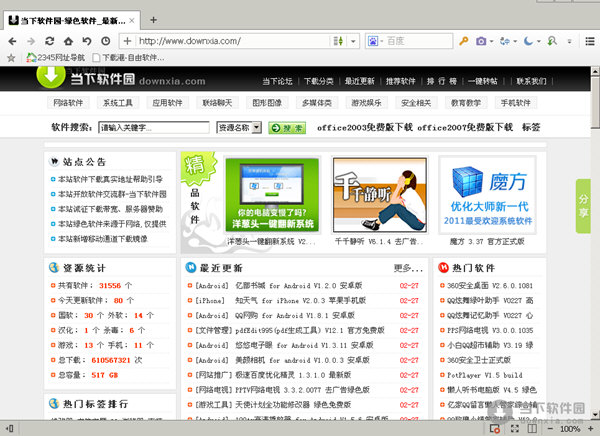Click the URL address field
Screen dimensions: 600x436
(233, 41)
